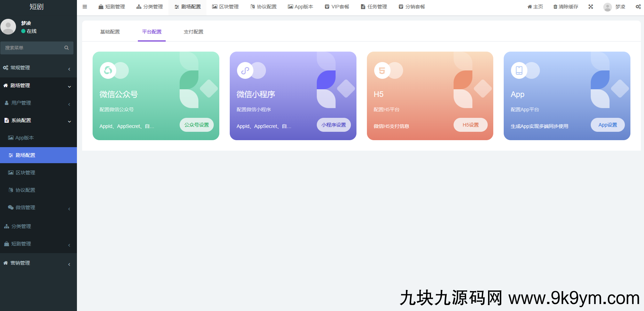The image size is (644, 311).
Task: Collapse the 系统配置 sidebar section
Action: pos(38,120)
